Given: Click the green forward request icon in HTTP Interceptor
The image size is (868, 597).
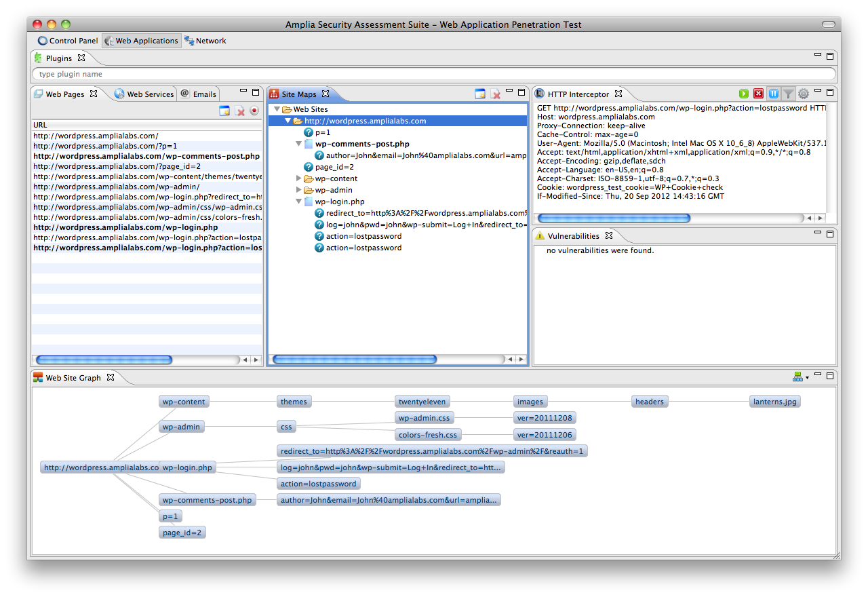Looking at the screenshot, I should point(744,94).
